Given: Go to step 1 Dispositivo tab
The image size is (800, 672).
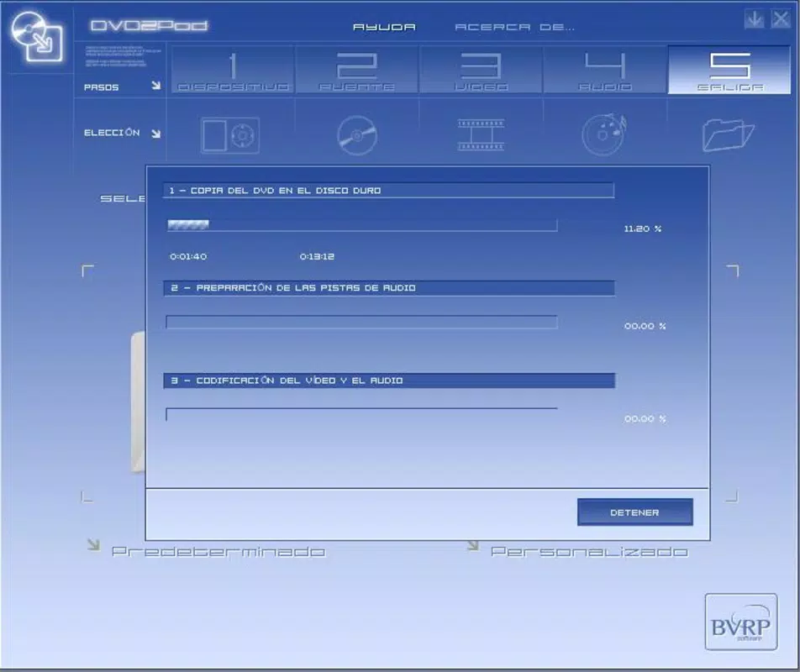Looking at the screenshot, I should [233, 70].
